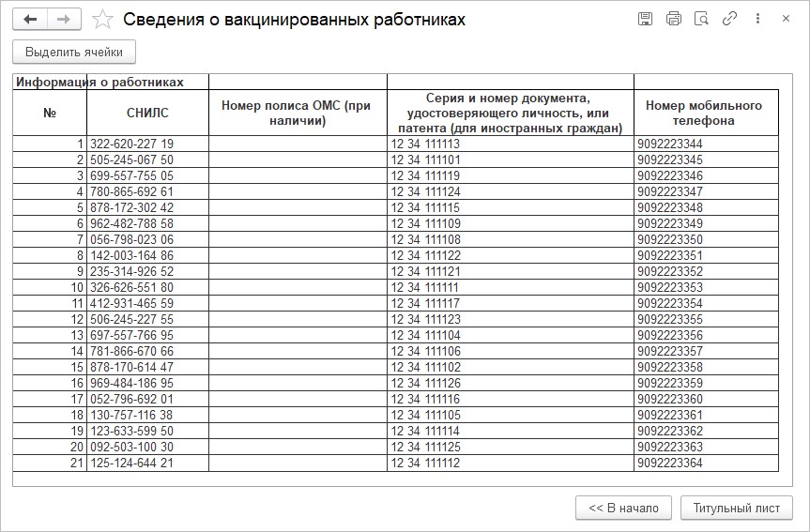Select SNILS cell '505-245-067 50'
The height and width of the screenshot is (532, 810).
point(147,160)
